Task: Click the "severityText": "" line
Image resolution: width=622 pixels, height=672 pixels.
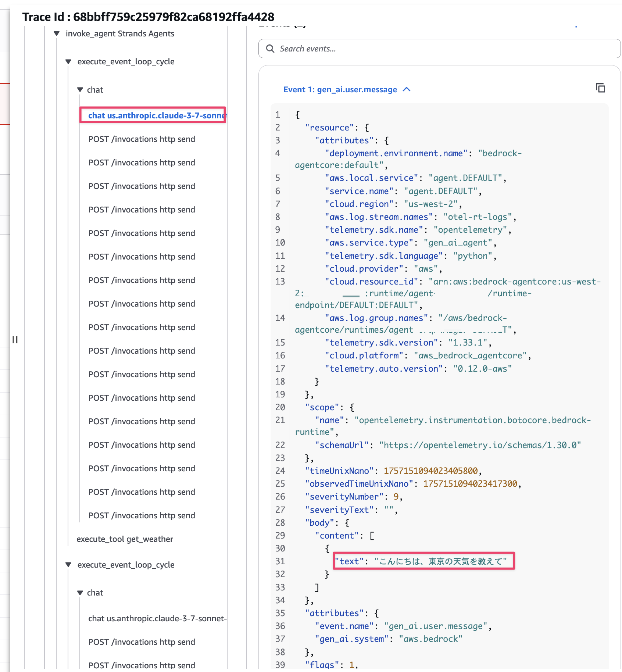Action: click(x=351, y=510)
